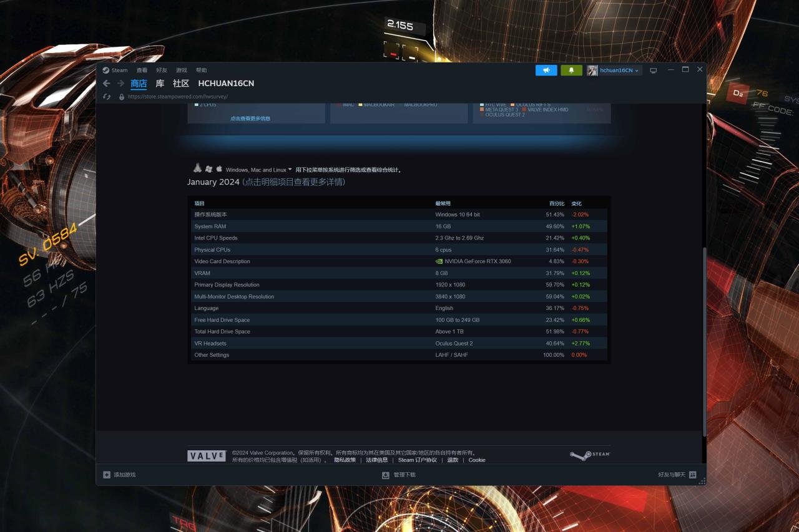Click the LAHF / SAHF value
Image resolution: width=799 pixels, height=532 pixels.
[x=451, y=355]
